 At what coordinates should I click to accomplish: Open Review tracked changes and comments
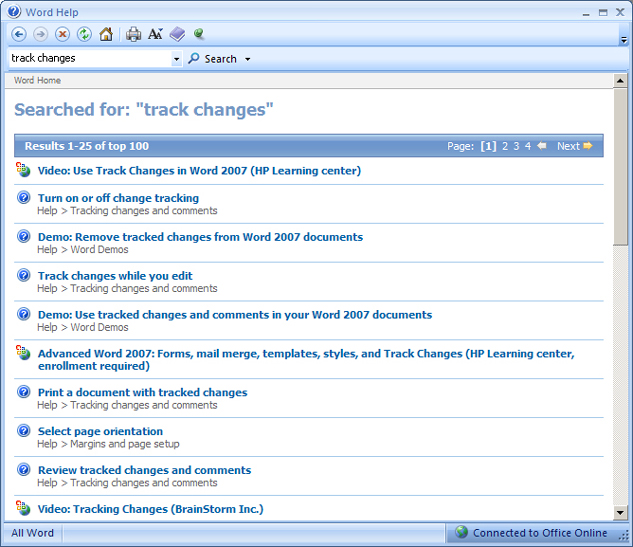coord(145,470)
